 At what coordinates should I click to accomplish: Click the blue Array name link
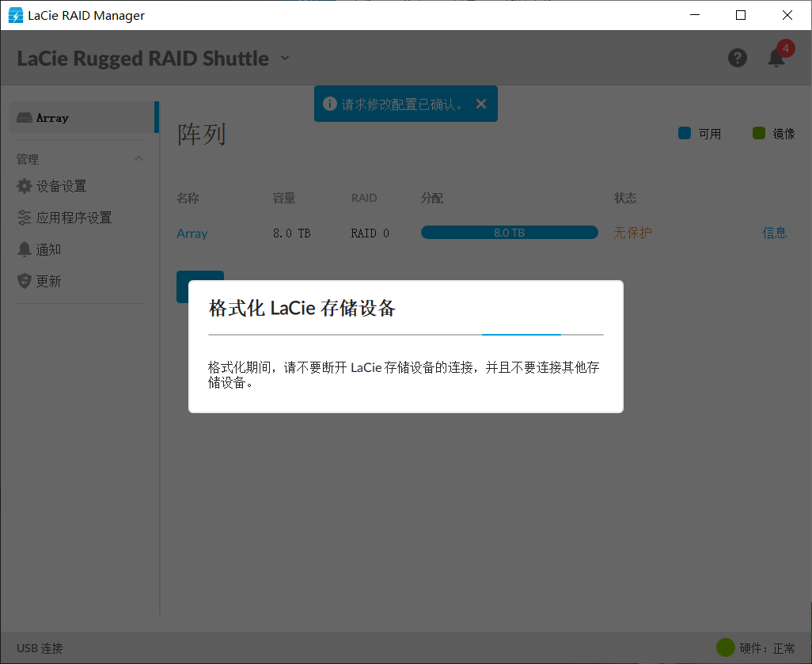pos(192,233)
